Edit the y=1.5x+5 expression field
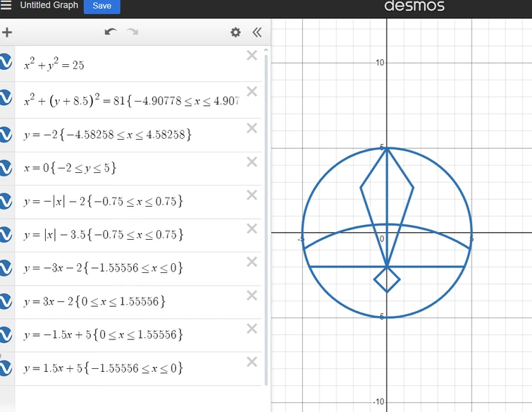The width and height of the screenshot is (532, 412). pyautogui.click(x=138, y=368)
